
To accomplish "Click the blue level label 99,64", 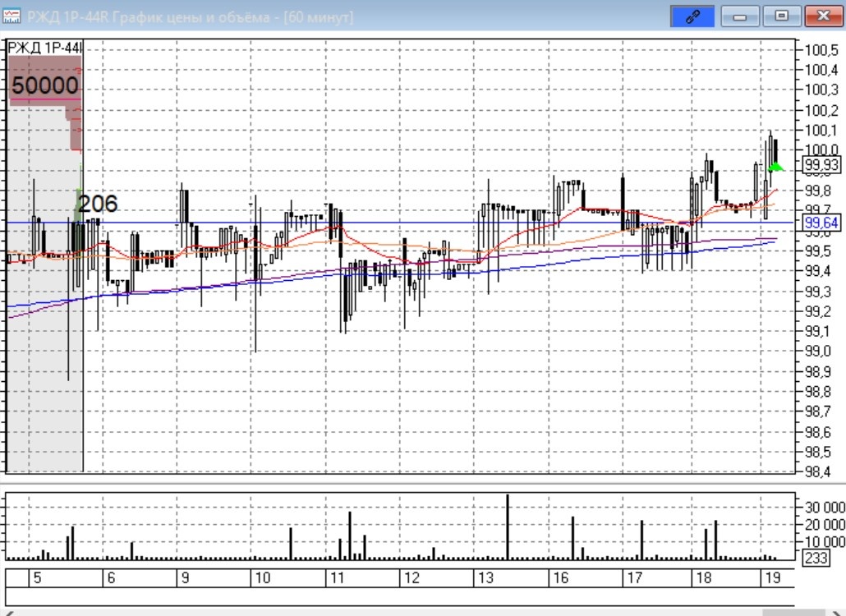I will click(x=821, y=223).
